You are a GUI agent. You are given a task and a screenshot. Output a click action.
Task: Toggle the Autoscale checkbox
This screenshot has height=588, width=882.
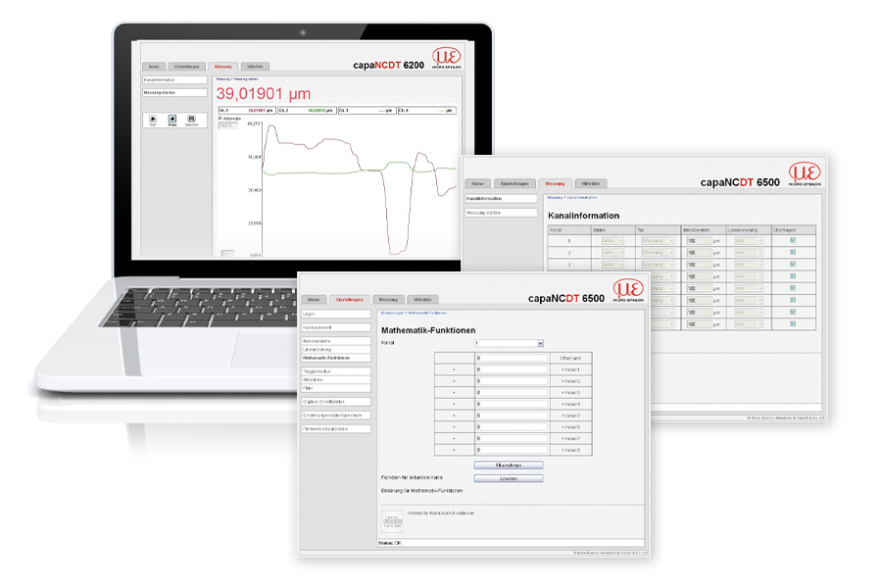[220, 118]
